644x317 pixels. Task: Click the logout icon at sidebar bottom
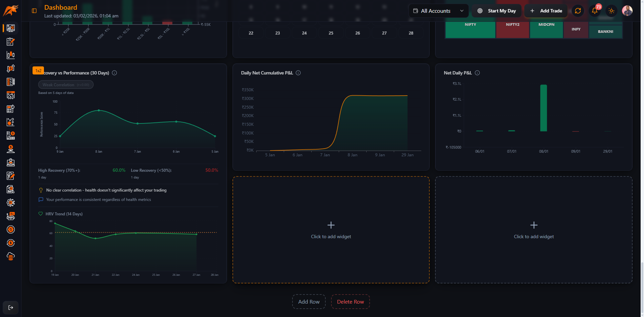(x=11, y=307)
